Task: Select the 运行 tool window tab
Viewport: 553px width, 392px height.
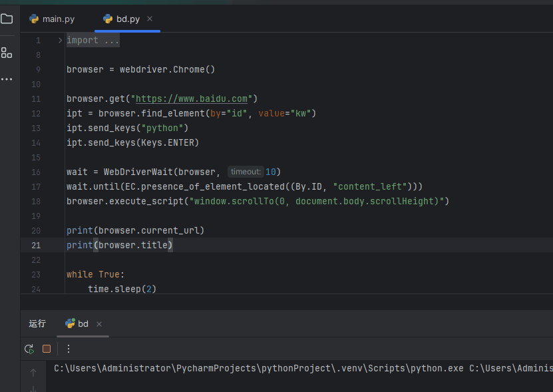Action: click(x=37, y=323)
